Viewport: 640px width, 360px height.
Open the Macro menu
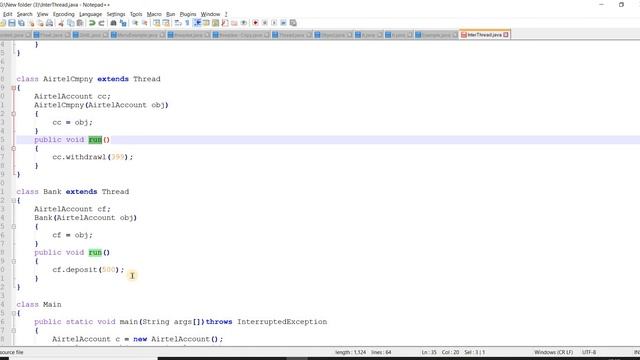point(154,14)
